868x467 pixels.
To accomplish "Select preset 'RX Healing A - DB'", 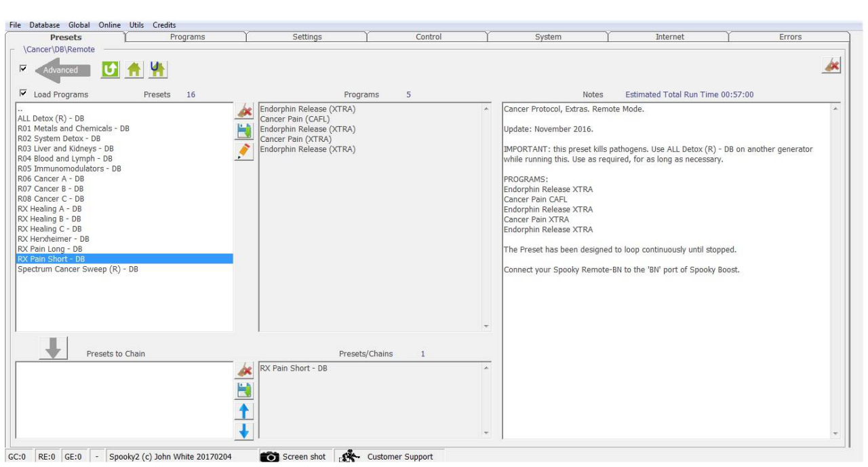I will 124,209.
